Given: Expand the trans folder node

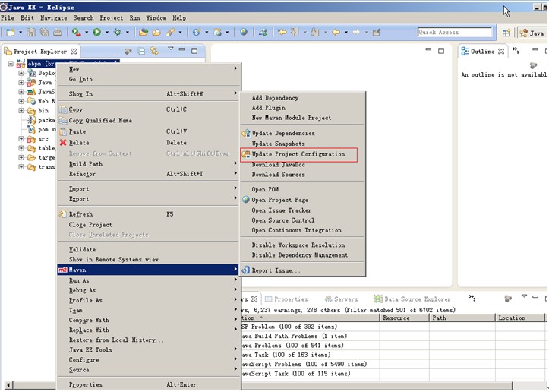Looking at the screenshot, I should point(21,166).
